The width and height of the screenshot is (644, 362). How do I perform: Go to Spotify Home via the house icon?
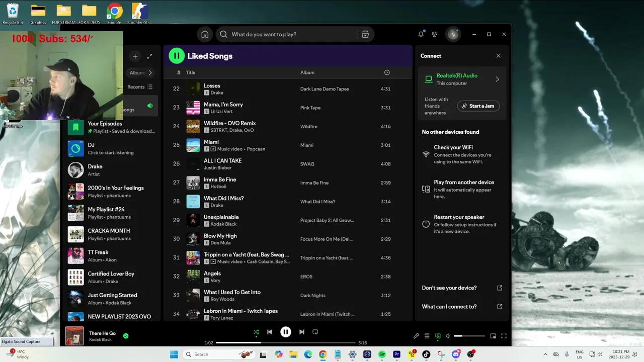click(x=205, y=34)
